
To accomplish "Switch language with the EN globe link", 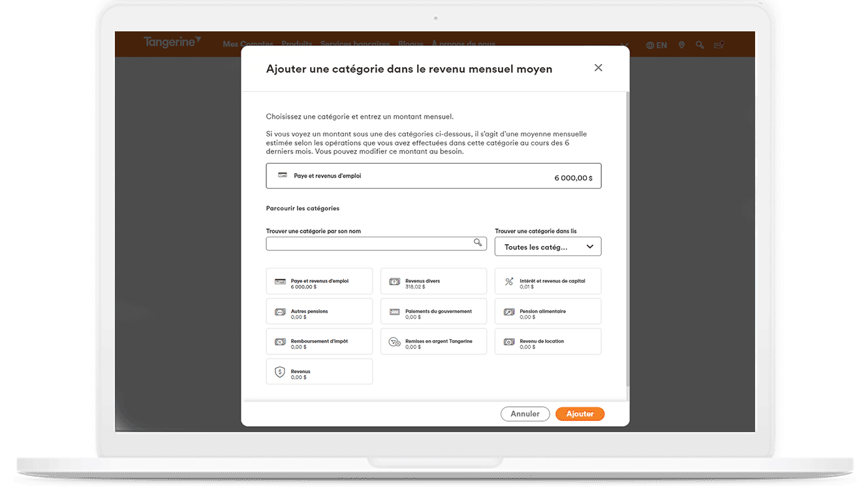I will 657,45.
